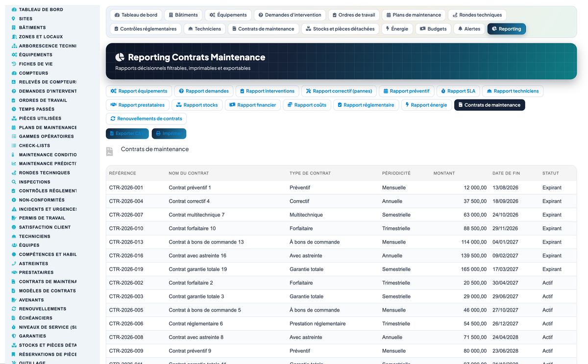
Task: Open Rondes techniques top navigation tab
Action: (478, 15)
